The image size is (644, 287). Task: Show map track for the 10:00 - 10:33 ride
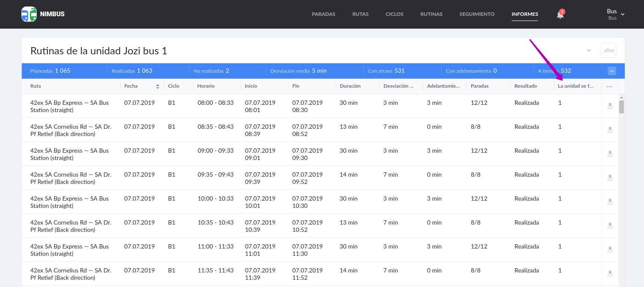click(x=610, y=202)
